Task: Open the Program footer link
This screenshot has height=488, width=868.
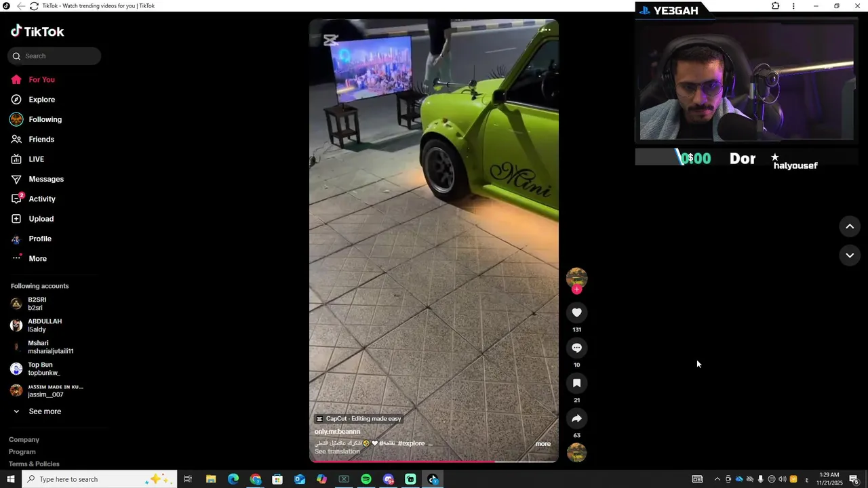Action: 22,452
